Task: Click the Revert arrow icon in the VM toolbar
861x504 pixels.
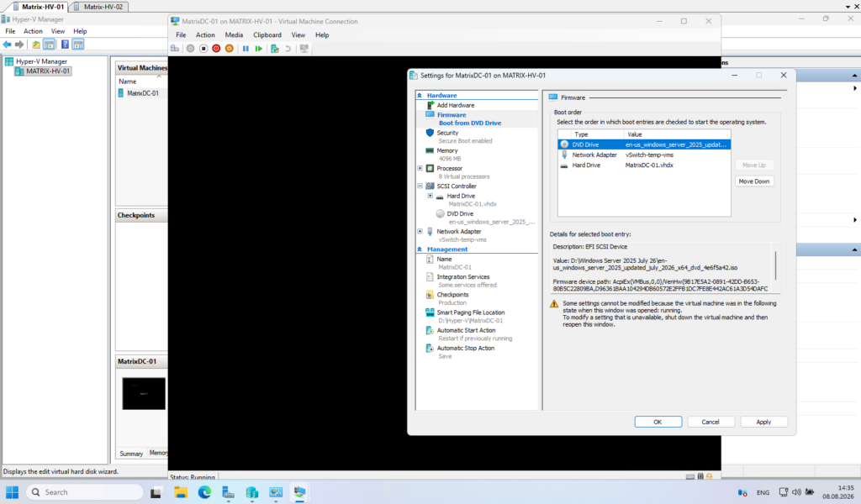Action: pyautogui.click(x=288, y=49)
